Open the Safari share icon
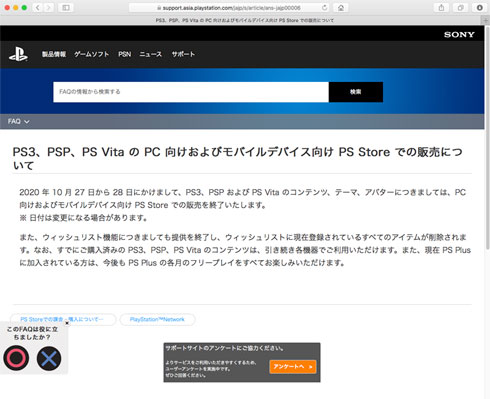Image resolution: width=490 pixels, height=399 pixels. click(441, 7)
